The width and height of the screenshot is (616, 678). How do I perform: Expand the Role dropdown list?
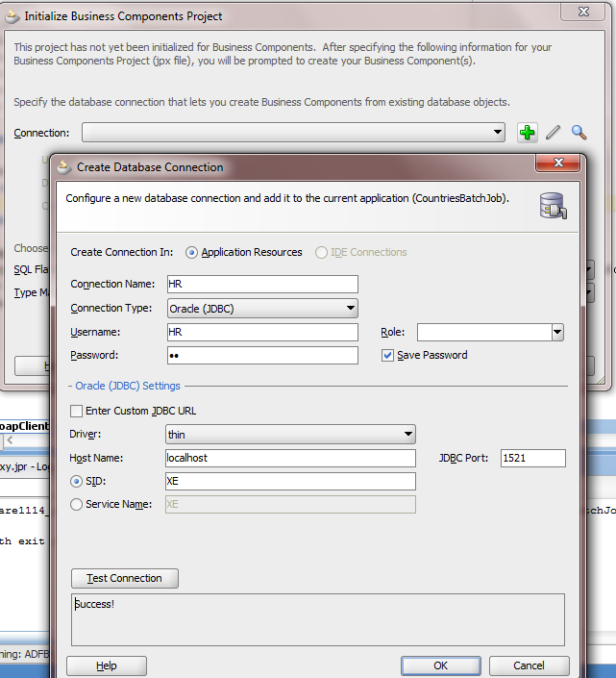pyautogui.click(x=557, y=332)
